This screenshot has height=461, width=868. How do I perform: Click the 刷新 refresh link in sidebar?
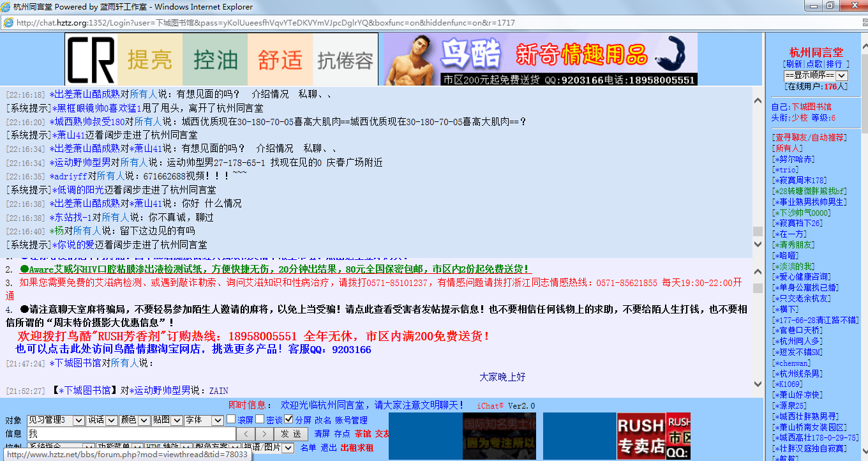tap(793, 64)
